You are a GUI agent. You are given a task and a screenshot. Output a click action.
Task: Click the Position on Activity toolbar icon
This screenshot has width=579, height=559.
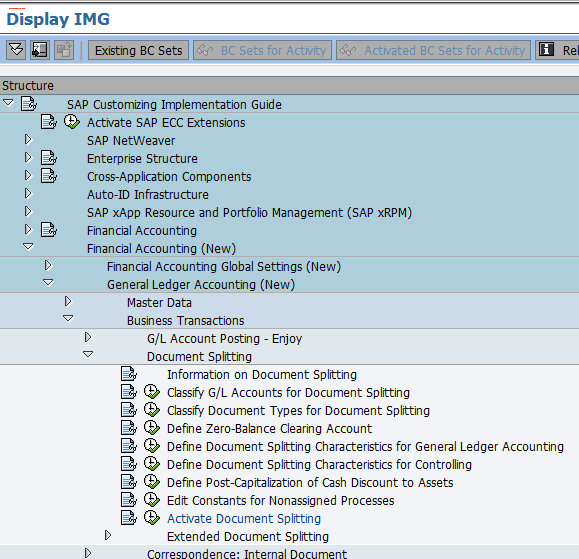point(40,50)
